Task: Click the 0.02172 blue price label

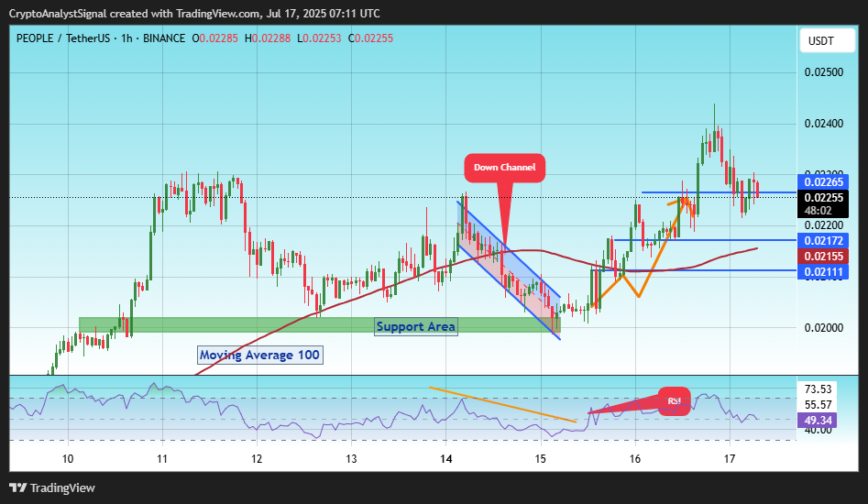Action: 822,241
